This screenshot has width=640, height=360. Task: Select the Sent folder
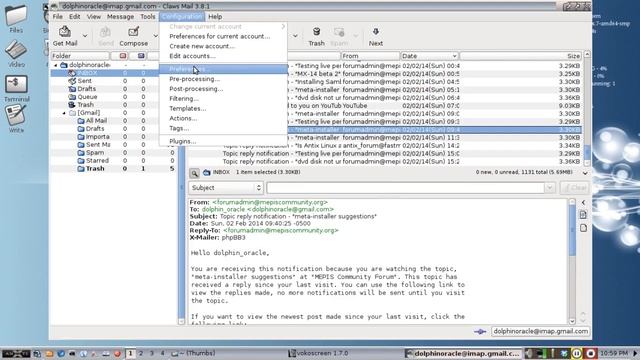pyautogui.click(x=84, y=81)
